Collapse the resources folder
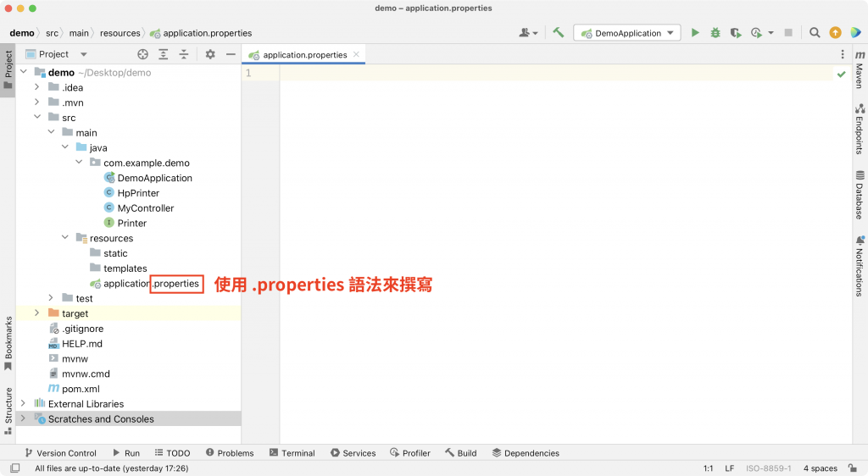868x476 pixels. tap(64, 237)
